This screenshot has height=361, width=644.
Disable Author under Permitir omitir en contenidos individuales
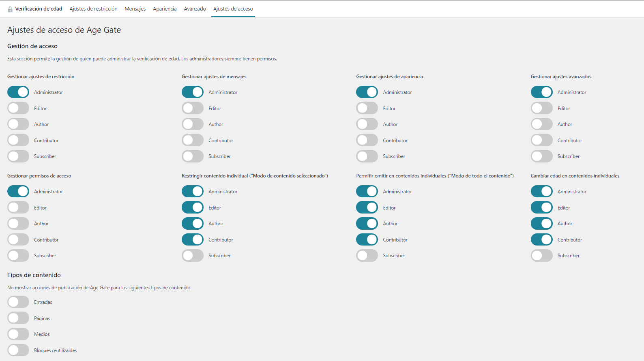pyautogui.click(x=367, y=223)
